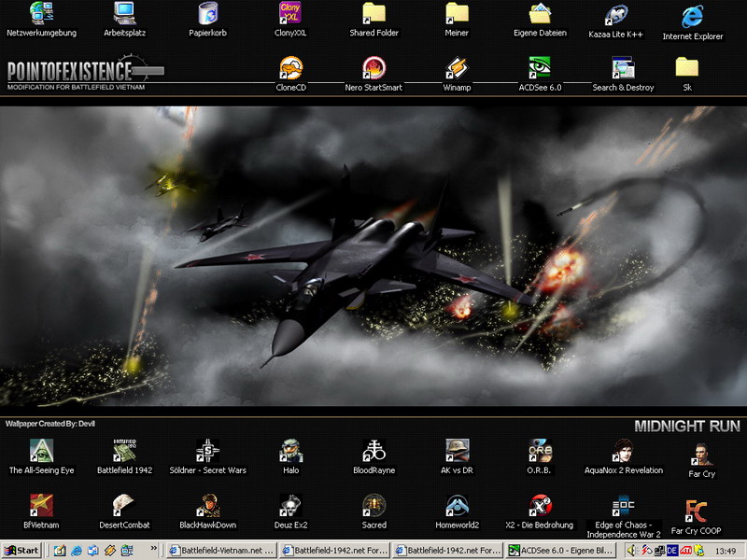Image resolution: width=747 pixels, height=560 pixels.
Task: Launch Edge of Chaos - Independence War 2
Action: tap(623, 517)
